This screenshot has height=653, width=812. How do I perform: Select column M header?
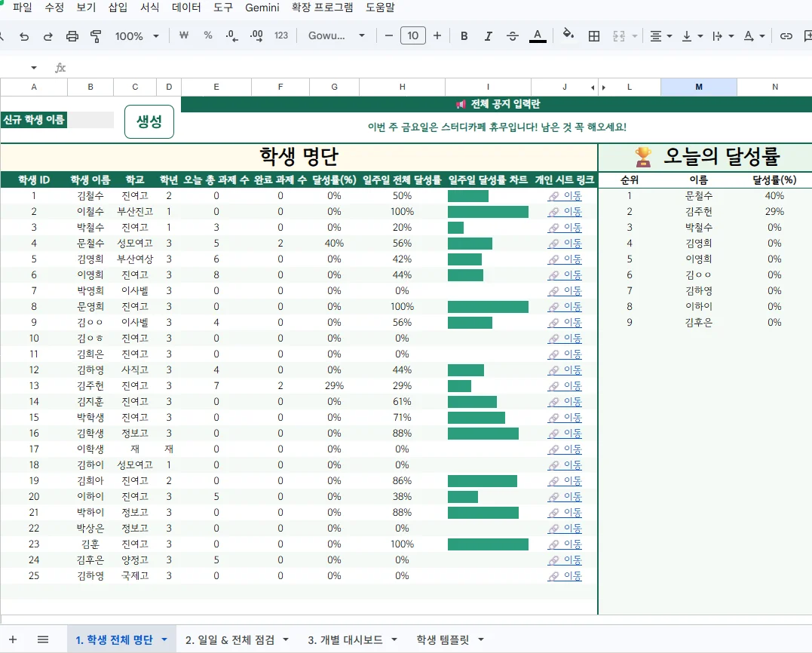click(699, 87)
